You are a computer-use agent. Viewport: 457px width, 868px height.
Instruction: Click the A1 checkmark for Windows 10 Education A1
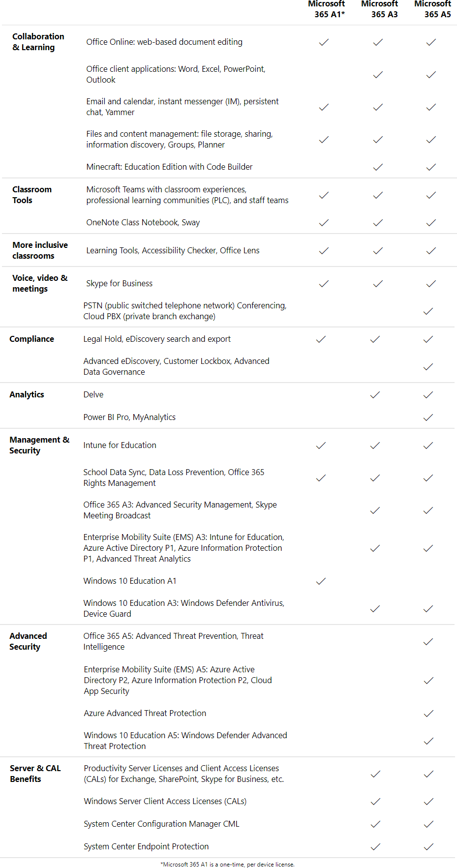click(x=321, y=581)
